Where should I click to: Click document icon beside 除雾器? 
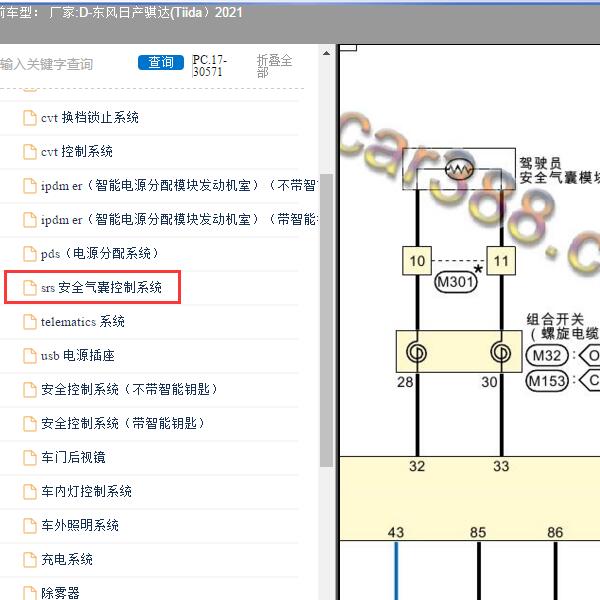pyautogui.click(x=30, y=593)
